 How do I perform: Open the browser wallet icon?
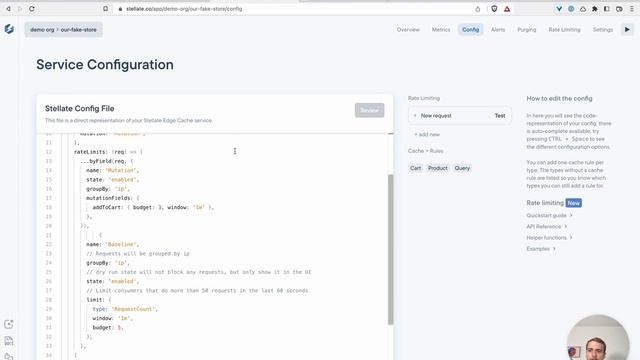619,9
